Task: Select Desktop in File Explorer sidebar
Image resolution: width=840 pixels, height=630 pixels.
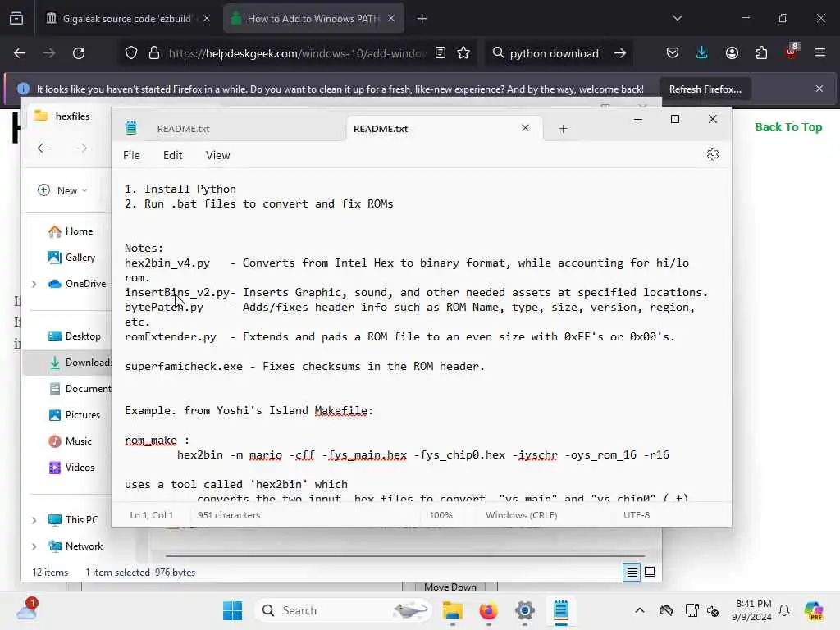Action: 75,336
